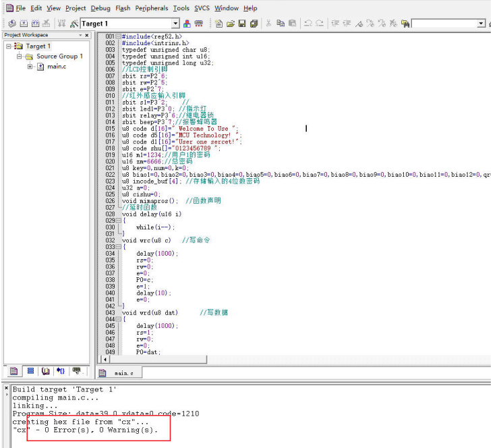Image resolution: width=503 pixels, height=448 pixels.
Task: Switch to Functions tab in workspace panel
Action: click(61, 371)
